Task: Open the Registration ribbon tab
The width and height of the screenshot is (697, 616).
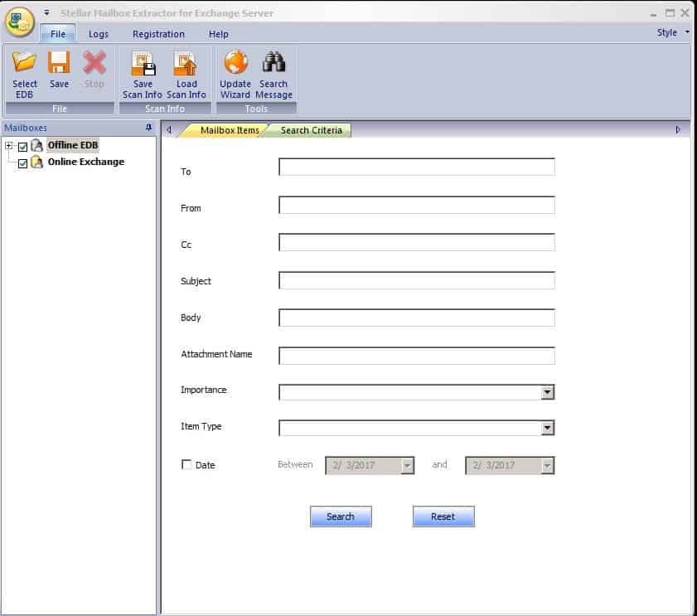Action: pos(158,34)
